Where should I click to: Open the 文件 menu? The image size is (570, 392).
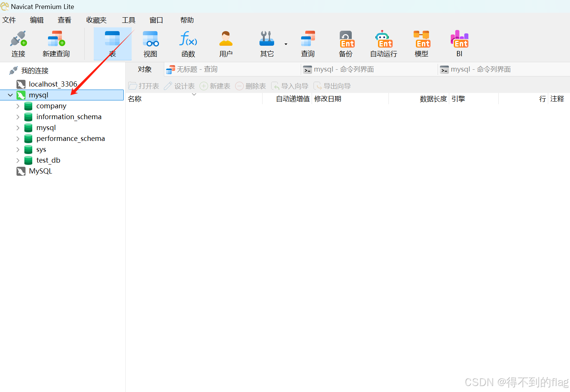(x=9, y=20)
